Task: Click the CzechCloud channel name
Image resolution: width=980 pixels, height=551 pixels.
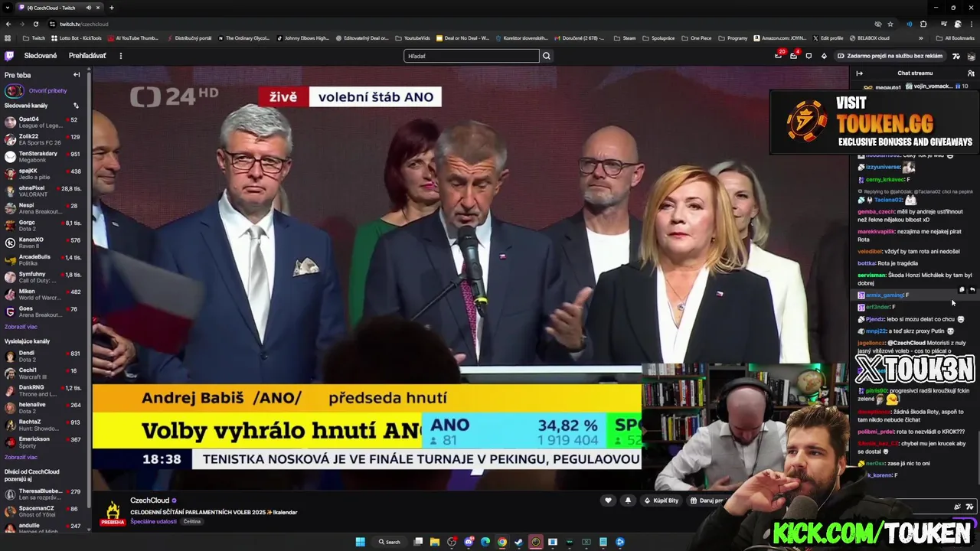Action: pos(149,500)
